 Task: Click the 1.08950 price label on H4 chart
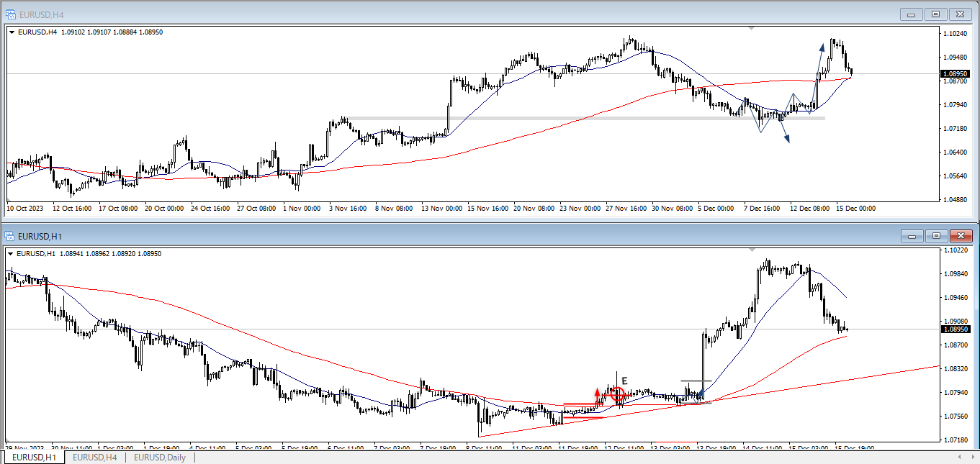click(x=956, y=73)
